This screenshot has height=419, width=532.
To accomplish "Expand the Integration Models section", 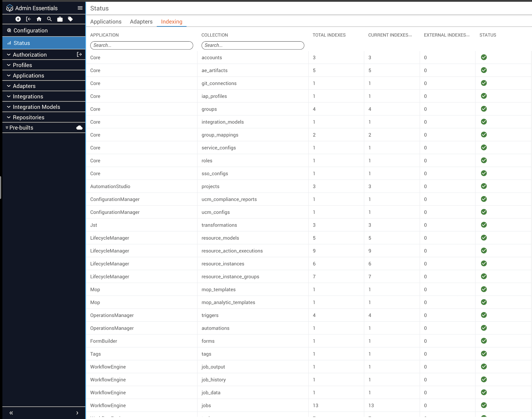I will pyautogui.click(x=36, y=107).
